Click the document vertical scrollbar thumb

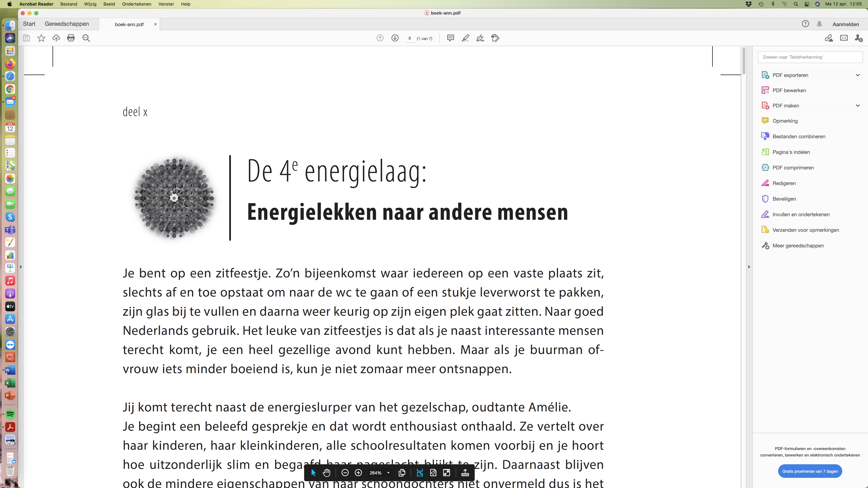pyautogui.click(x=744, y=61)
